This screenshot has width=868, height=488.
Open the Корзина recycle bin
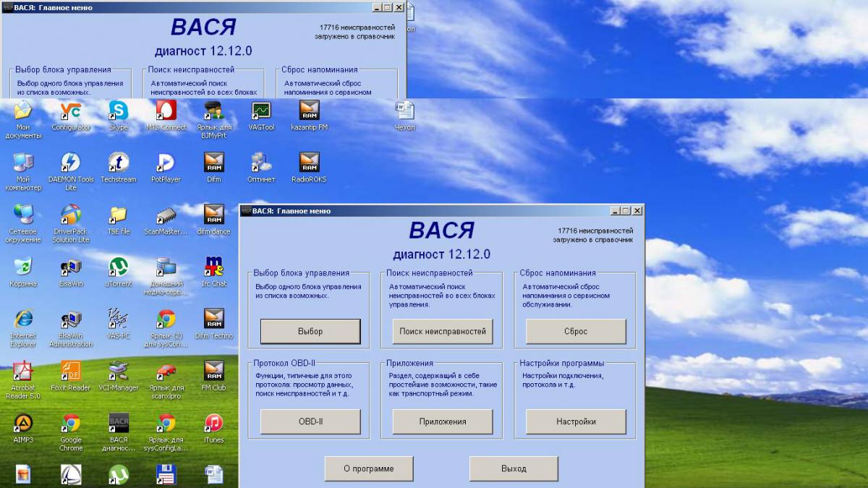pos(23,271)
